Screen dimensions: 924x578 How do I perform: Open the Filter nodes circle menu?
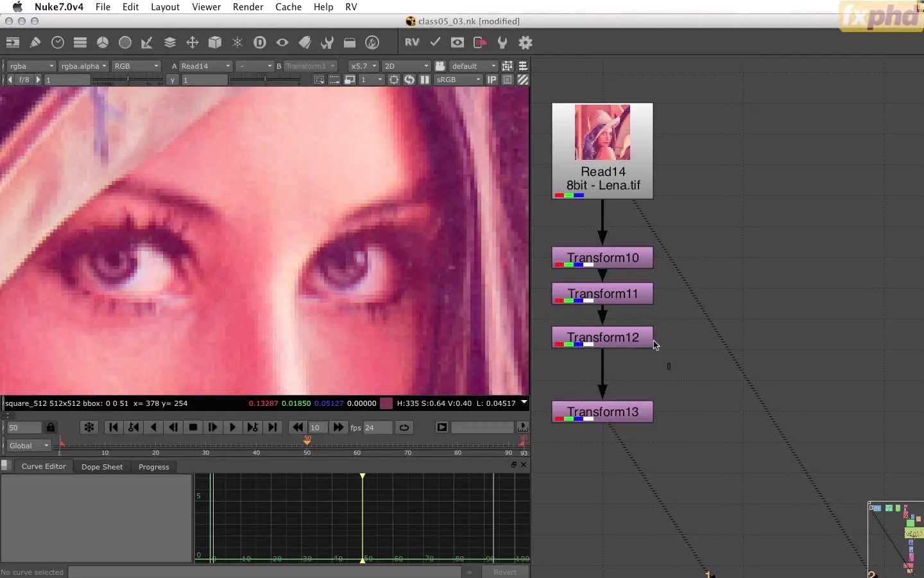125,42
